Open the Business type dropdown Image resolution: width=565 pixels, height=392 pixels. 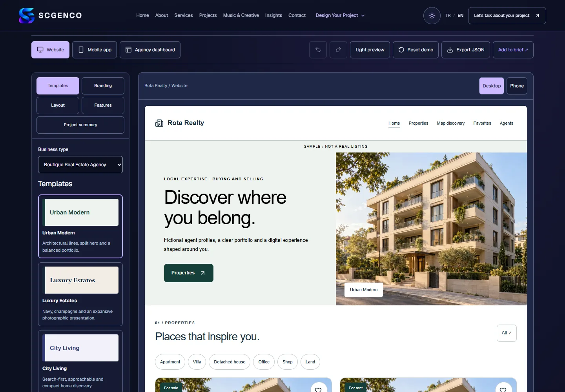(80, 165)
